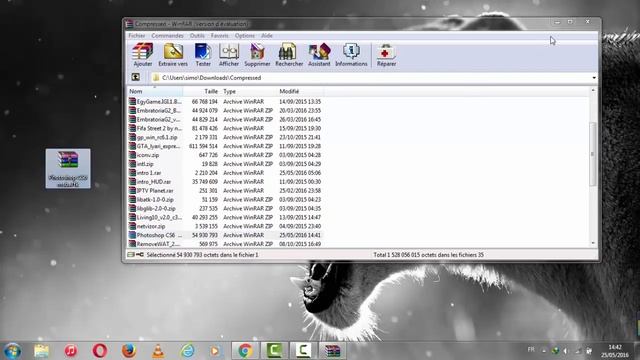Select the libglib-2.0-0.zip file
Image resolution: width=640 pixels, height=360 pixels.
[x=225, y=209]
